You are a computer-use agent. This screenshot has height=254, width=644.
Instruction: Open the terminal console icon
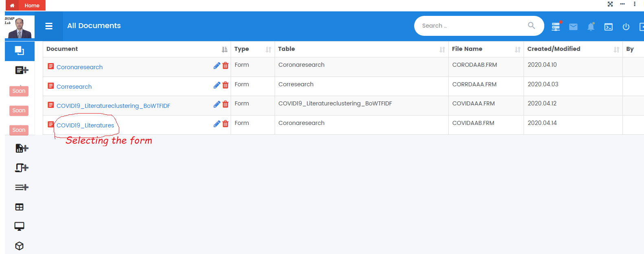click(608, 27)
